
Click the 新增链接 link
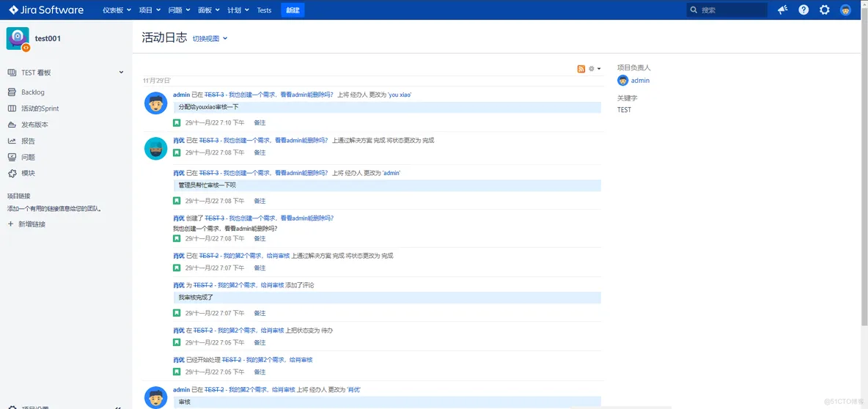[32, 224]
